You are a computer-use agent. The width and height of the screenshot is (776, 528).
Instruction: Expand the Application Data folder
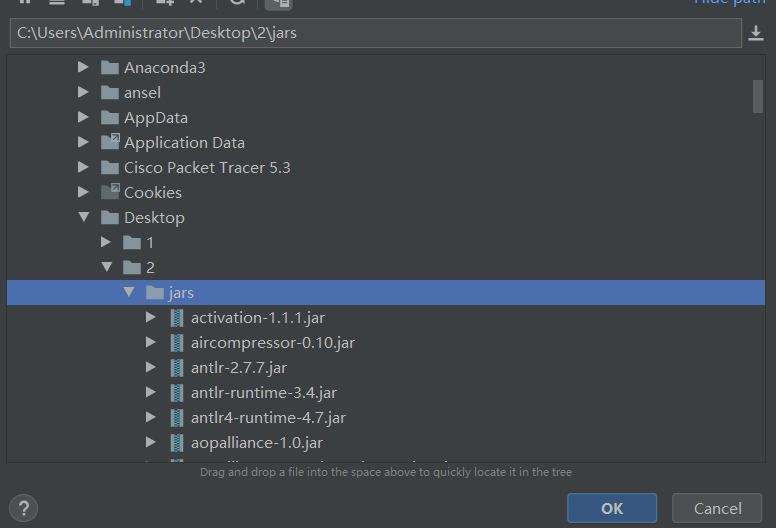[83, 142]
